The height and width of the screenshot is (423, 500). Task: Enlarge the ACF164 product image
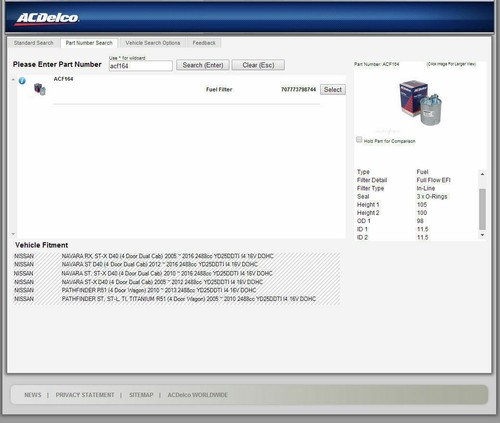(420, 103)
